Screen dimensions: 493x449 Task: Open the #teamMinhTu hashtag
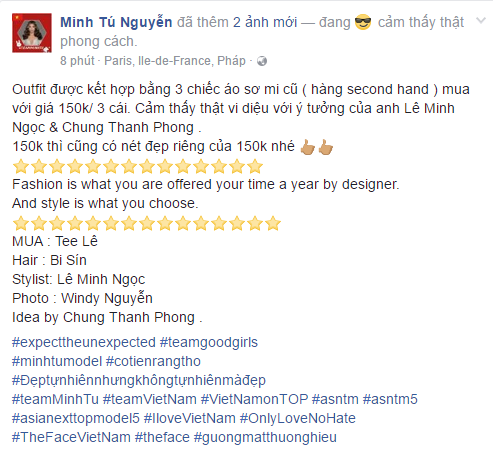point(55,399)
